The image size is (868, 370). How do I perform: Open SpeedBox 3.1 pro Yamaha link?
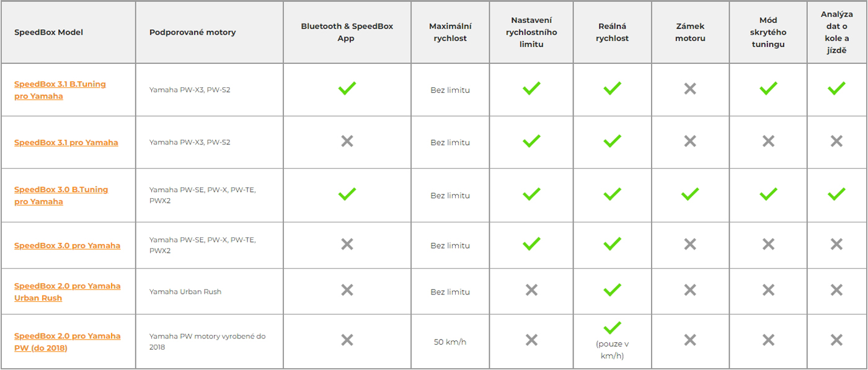pos(66,143)
